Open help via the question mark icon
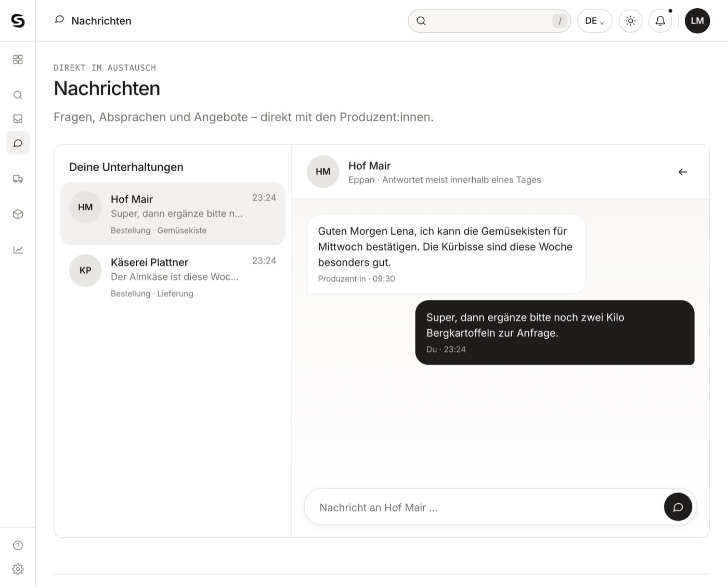The height and width of the screenshot is (587, 728). [x=18, y=545]
